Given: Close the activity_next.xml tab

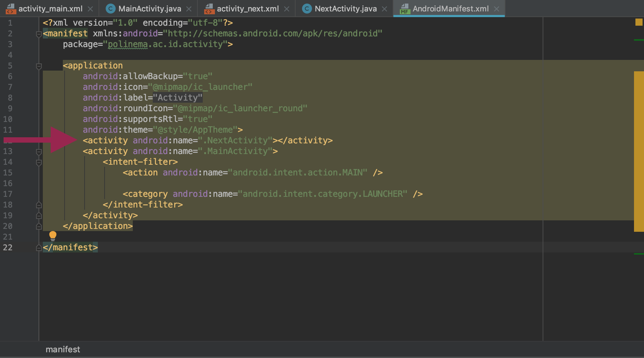Looking at the screenshot, I should pyautogui.click(x=287, y=9).
